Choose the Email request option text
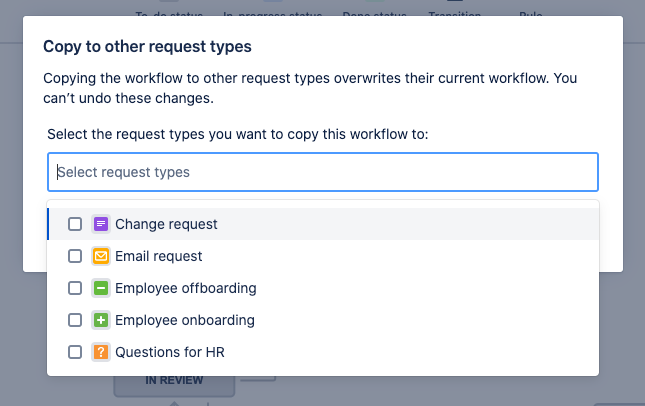This screenshot has width=645, height=406. coord(159,256)
